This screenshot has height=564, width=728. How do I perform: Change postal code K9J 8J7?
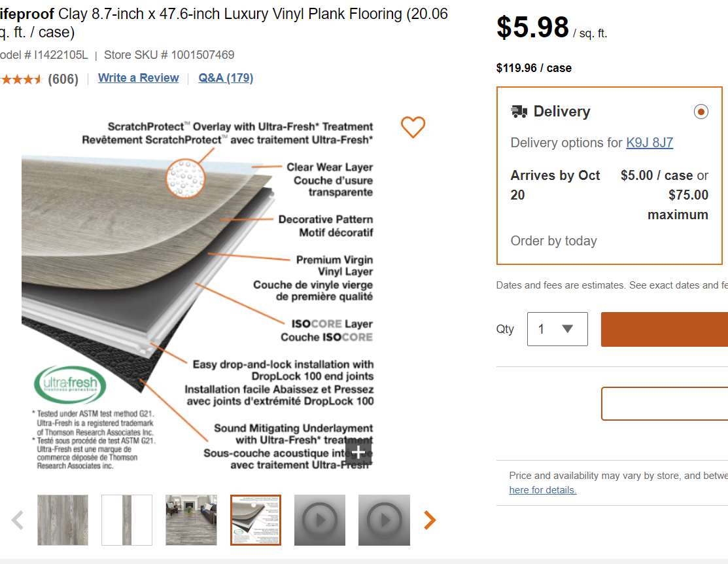click(x=650, y=143)
